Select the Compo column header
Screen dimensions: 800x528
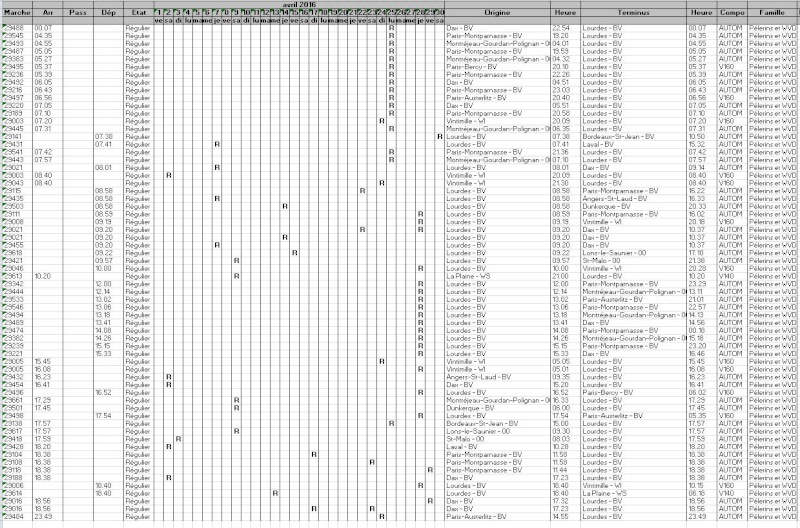point(732,12)
